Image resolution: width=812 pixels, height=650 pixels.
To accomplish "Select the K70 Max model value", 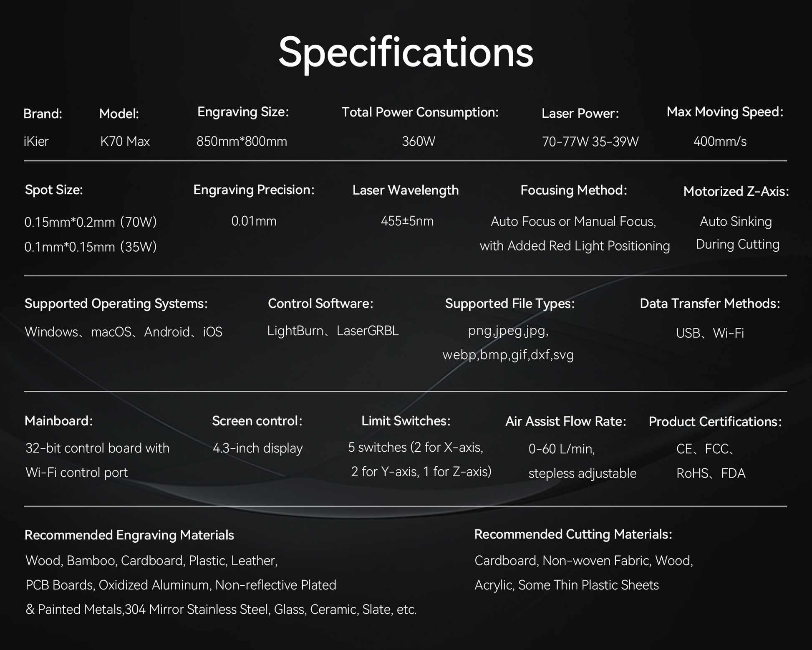I will pos(125,142).
